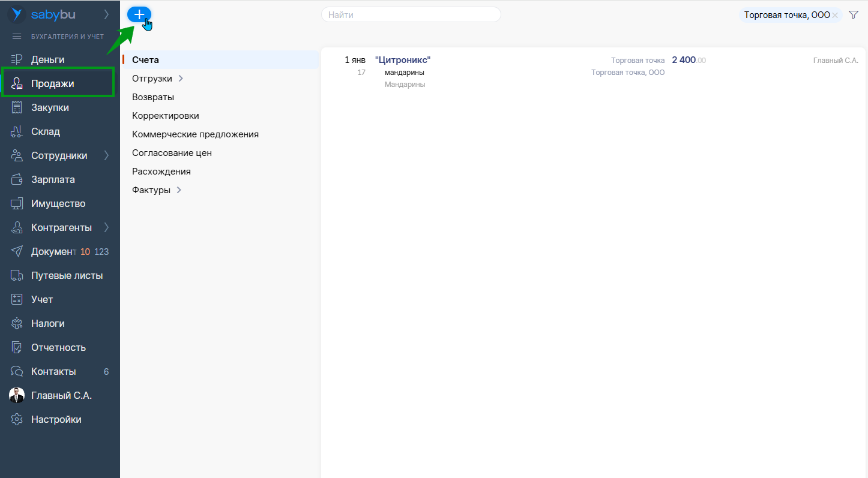Select Коммерческие предложения in the list
The image size is (868, 478).
[x=195, y=134]
